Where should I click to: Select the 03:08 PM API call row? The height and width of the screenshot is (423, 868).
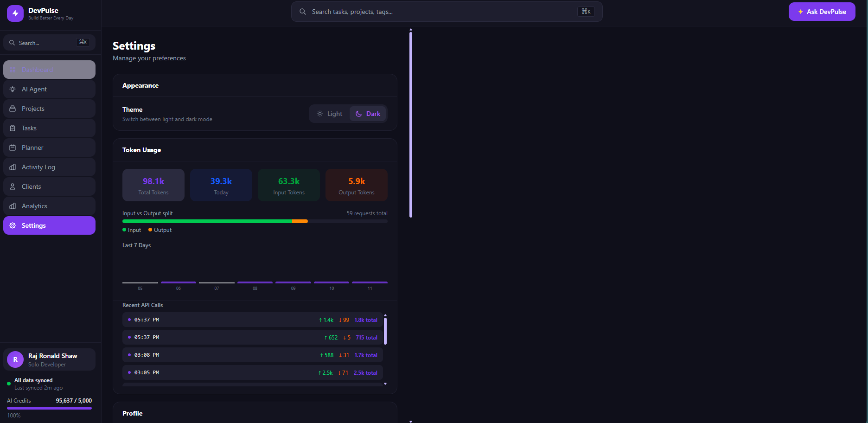(253, 355)
